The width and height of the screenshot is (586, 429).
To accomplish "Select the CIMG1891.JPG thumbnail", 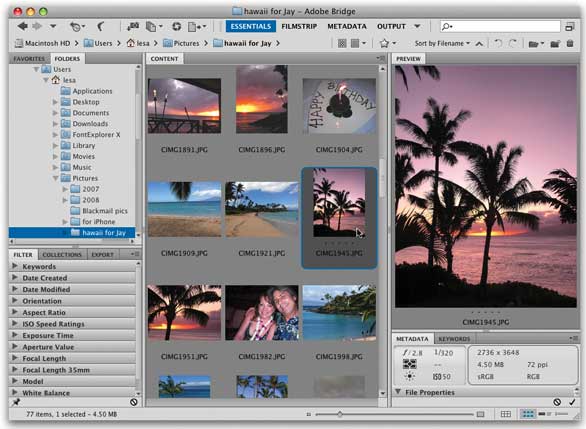I will point(184,106).
